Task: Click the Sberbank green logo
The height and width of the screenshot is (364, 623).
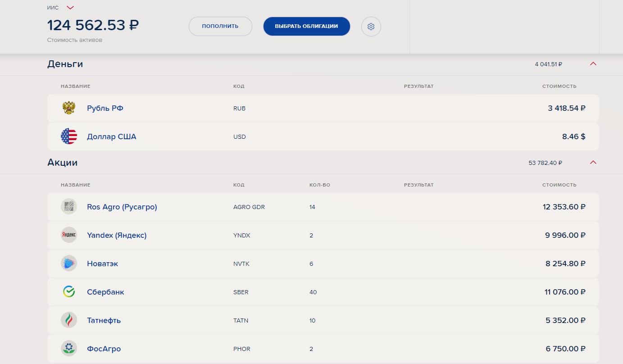Action: [x=69, y=292]
